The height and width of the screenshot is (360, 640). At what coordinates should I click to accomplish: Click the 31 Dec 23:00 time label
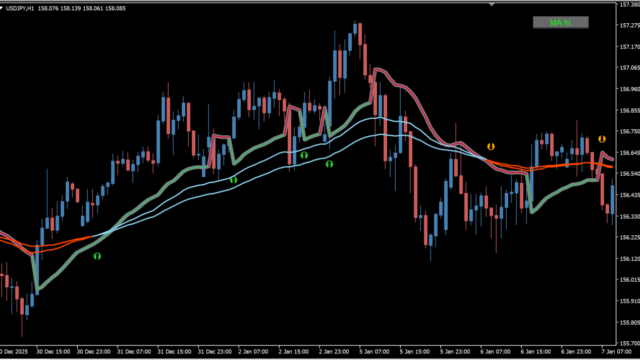(x=215, y=351)
